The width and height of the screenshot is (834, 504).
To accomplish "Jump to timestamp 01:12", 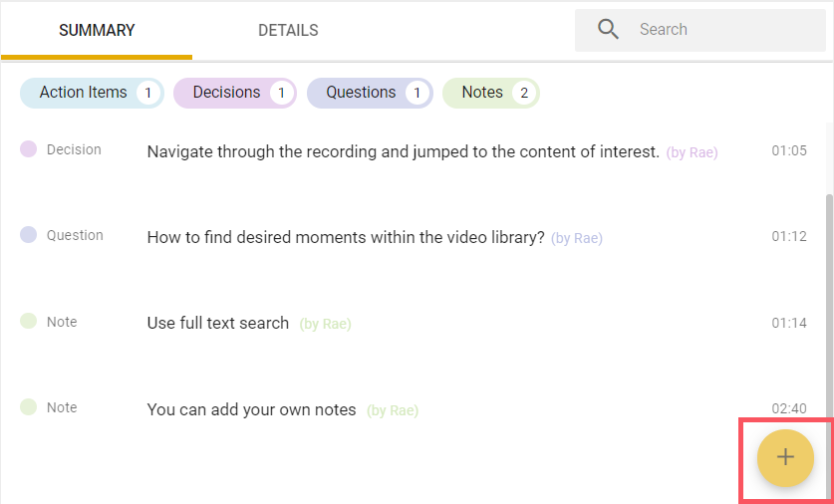I will pyautogui.click(x=789, y=237).
